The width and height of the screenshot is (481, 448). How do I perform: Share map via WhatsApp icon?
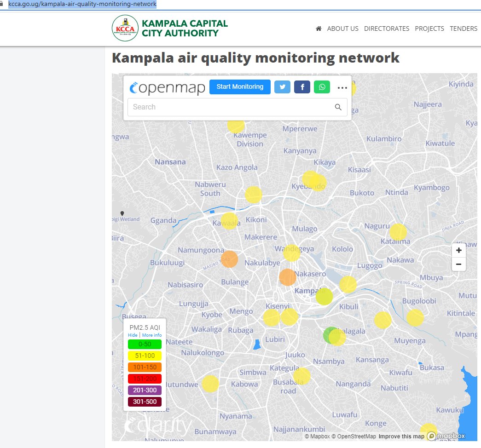point(322,87)
